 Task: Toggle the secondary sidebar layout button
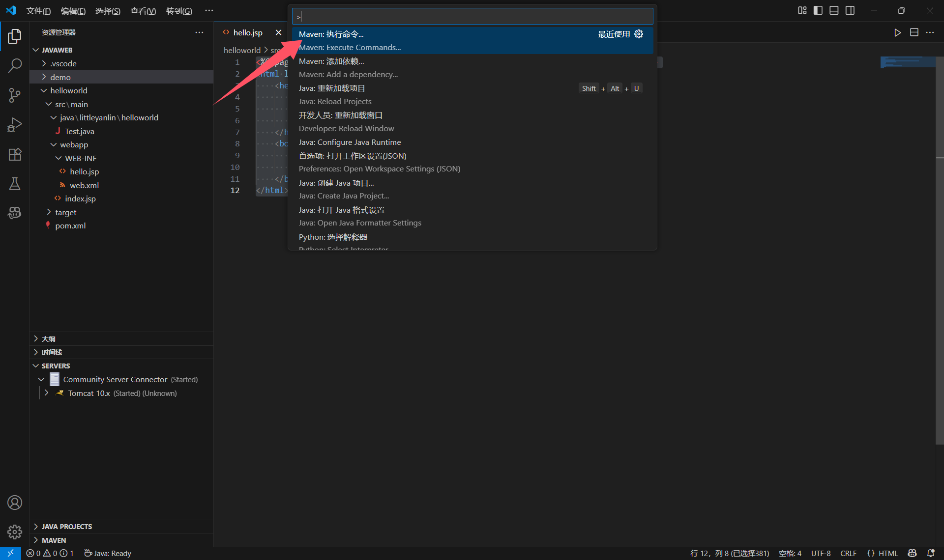click(x=850, y=10)
